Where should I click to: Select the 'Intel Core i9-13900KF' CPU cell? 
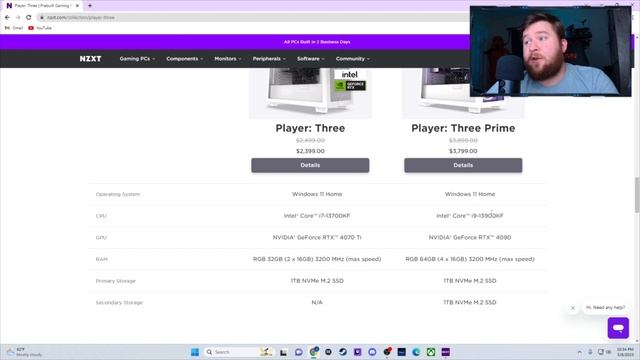coord(469,216)
